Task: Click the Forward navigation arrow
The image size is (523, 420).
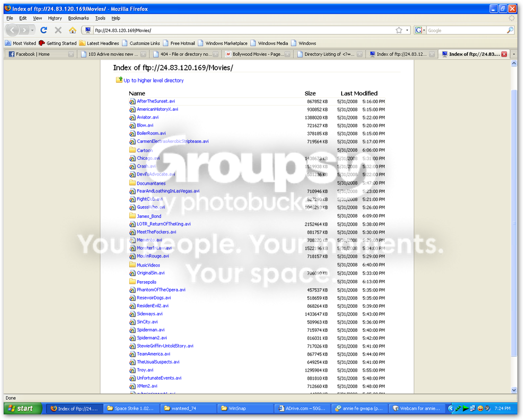Action: pos(25,30)
